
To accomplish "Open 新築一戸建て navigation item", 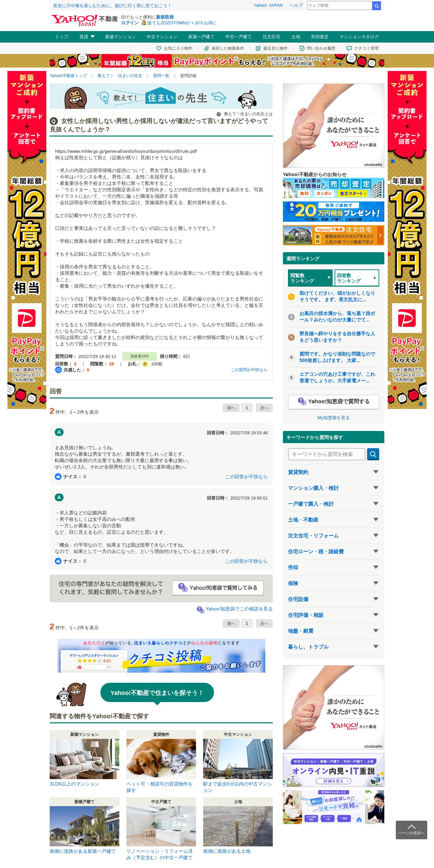I will coord(201,37).
